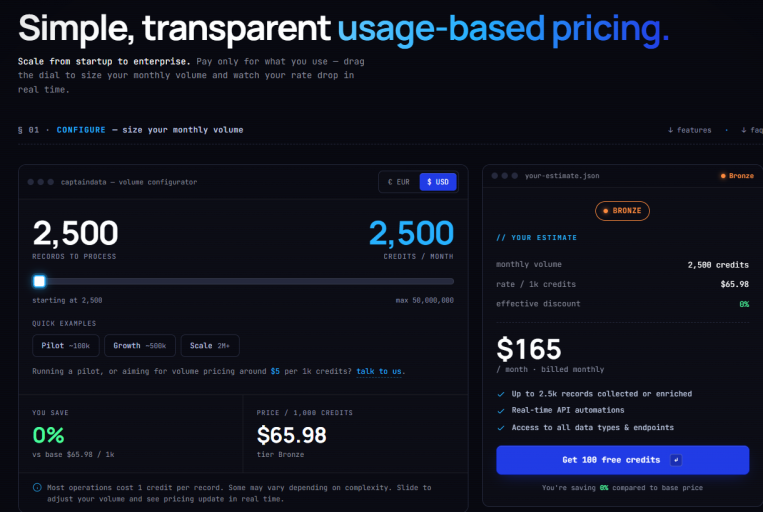Jump to the features section link

[690, 130]
